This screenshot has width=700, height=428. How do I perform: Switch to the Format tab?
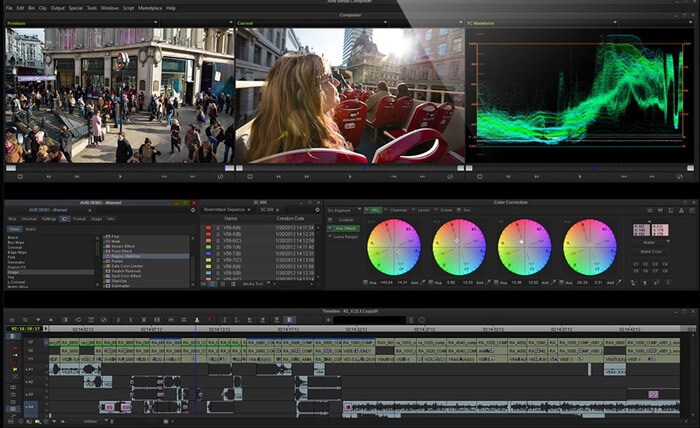79,219
